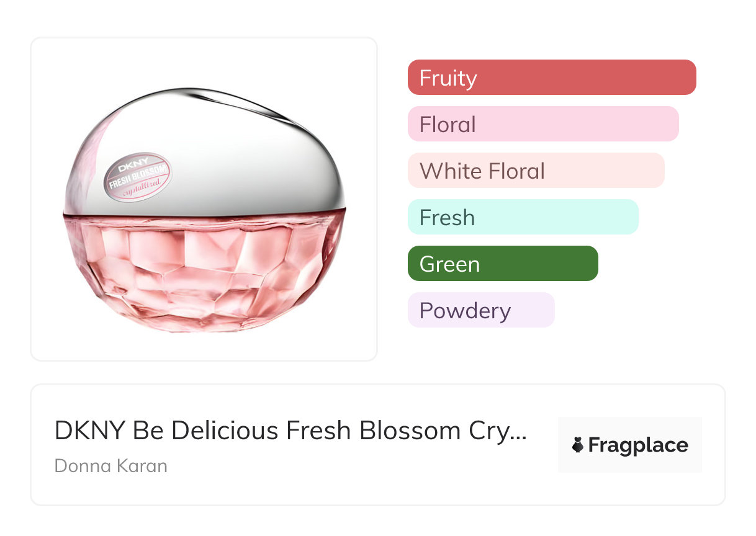The width and height of the screenshot is (756, 536).
Task: Pick the dark Green accord bar
Action: [x=502, y=264]
